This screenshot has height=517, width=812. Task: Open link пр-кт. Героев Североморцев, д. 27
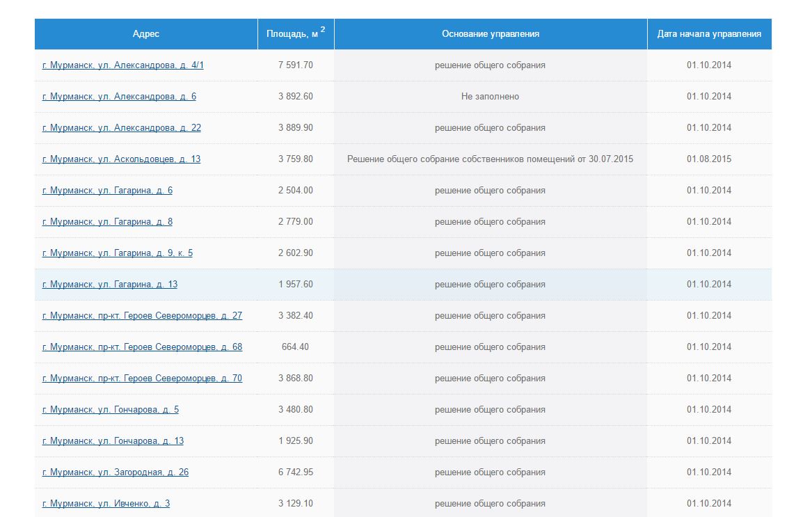click(143, 315)
